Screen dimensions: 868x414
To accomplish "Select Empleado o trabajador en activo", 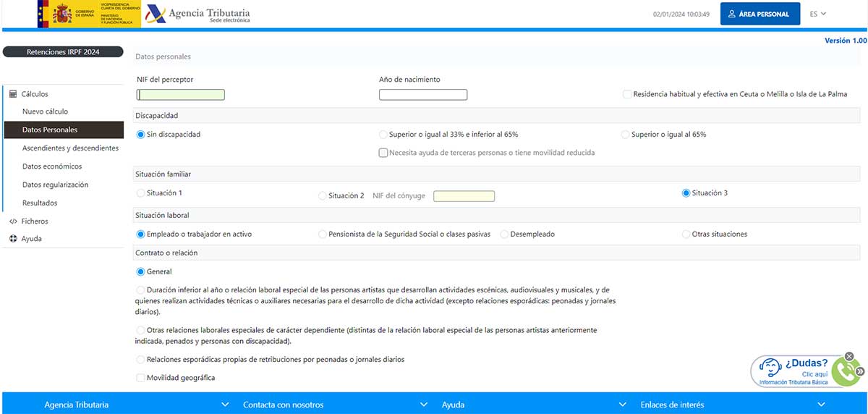I will 141,235.
